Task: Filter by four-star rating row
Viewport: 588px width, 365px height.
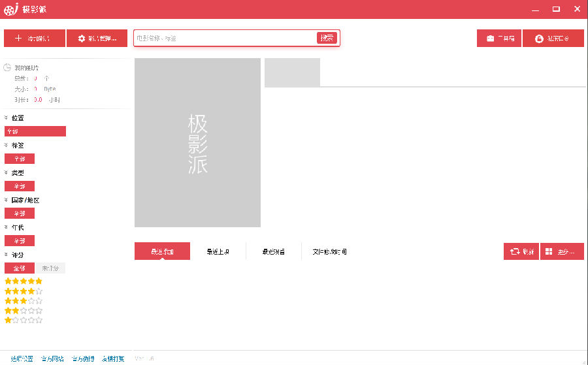Action: coord(24,291)
